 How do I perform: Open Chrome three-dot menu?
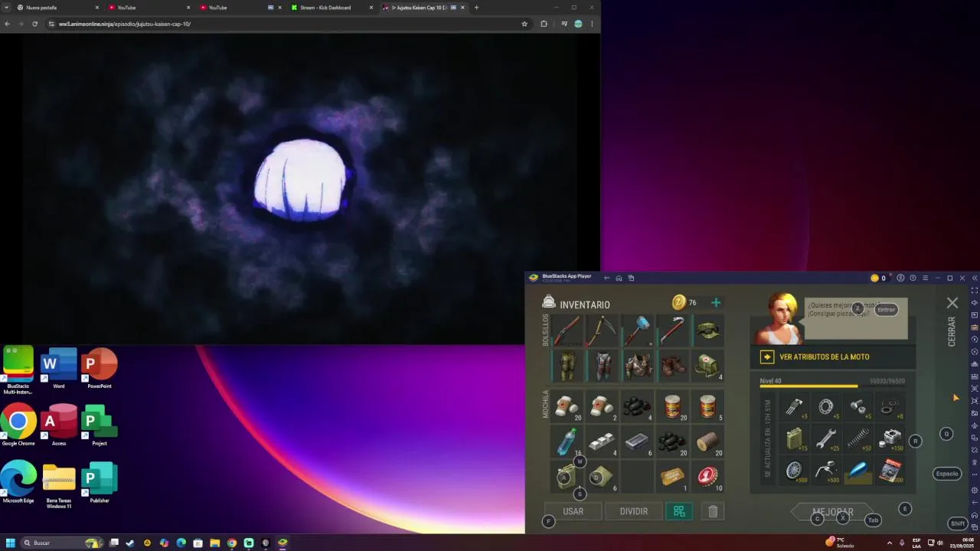(x=592, y=24)
